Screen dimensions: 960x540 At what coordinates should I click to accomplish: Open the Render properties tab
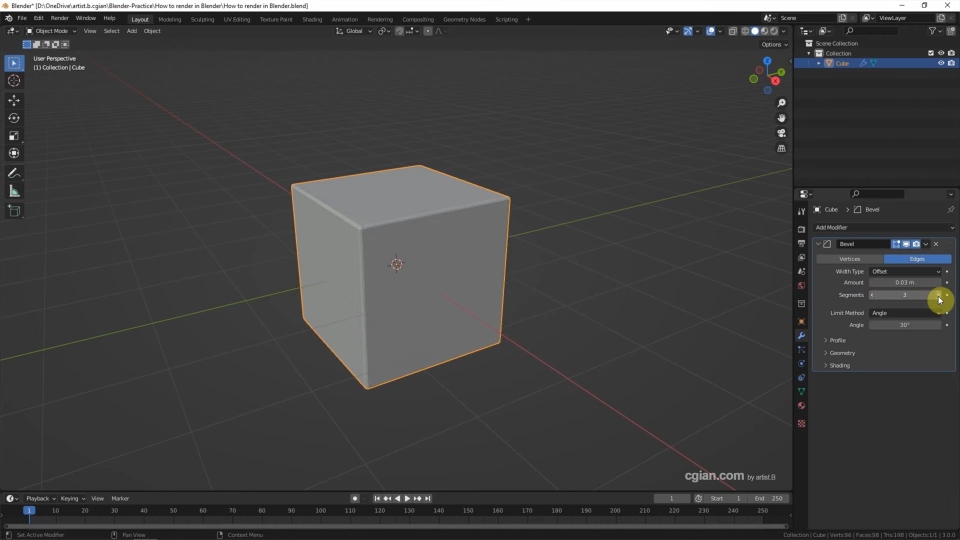click(801, 229)
